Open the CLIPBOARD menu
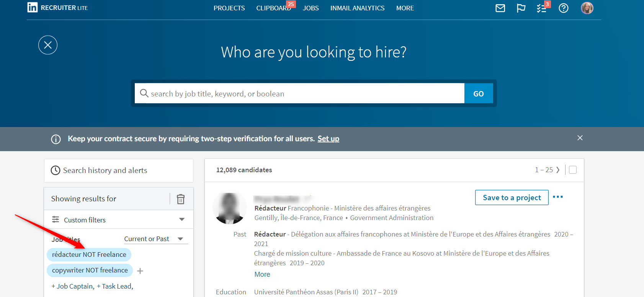This screenshot has width=644, height=297. click(274, 8)
